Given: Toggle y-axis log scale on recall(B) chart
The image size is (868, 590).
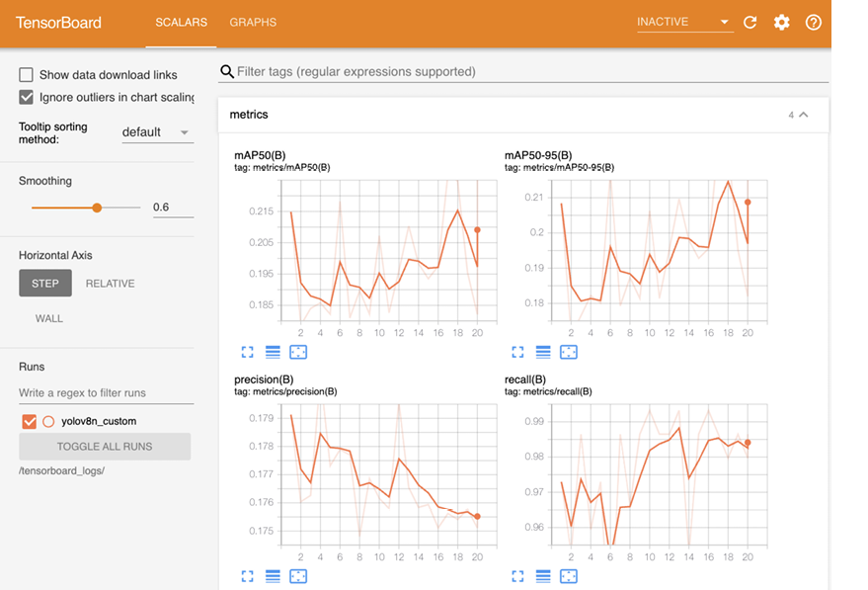Looking at the screenshot, I should click(x=543, y=576).
